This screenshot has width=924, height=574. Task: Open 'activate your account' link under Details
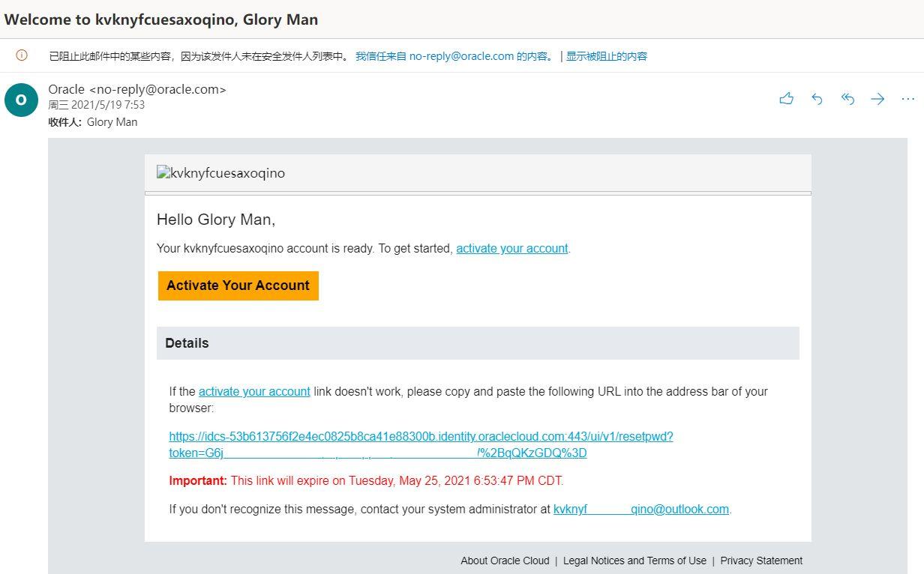(254, 391)
